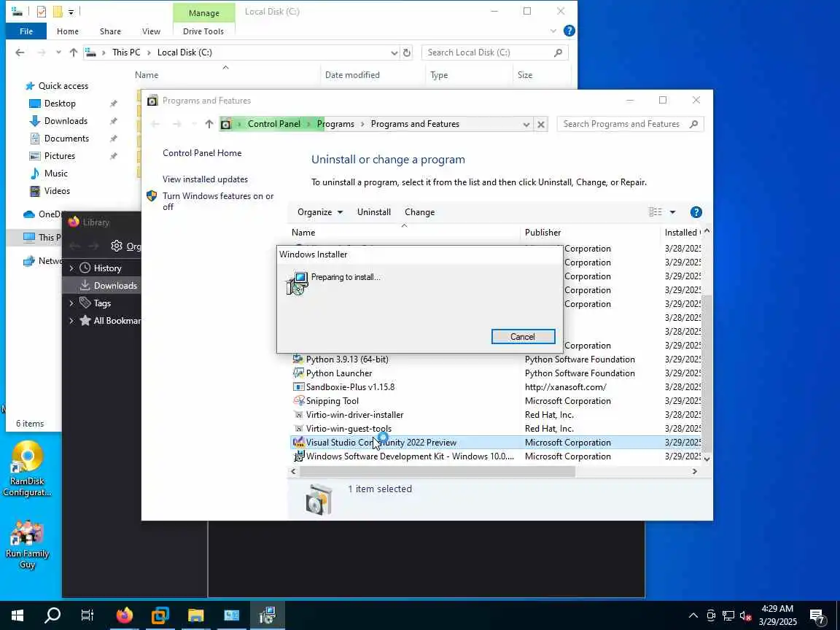Viewport: 840px width, 630px height.
Task: Expand Tags in Firefox Library
Action: (x=71, y=303)
